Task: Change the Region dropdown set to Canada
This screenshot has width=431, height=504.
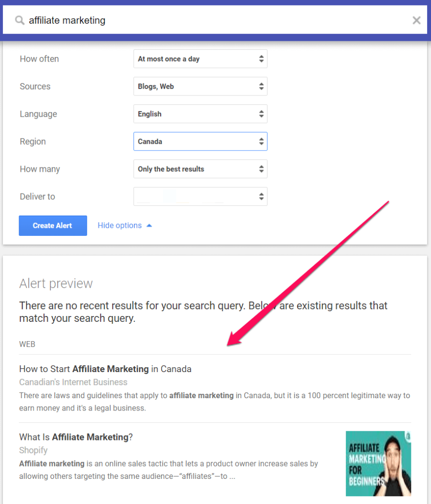Action: point(200,142)
